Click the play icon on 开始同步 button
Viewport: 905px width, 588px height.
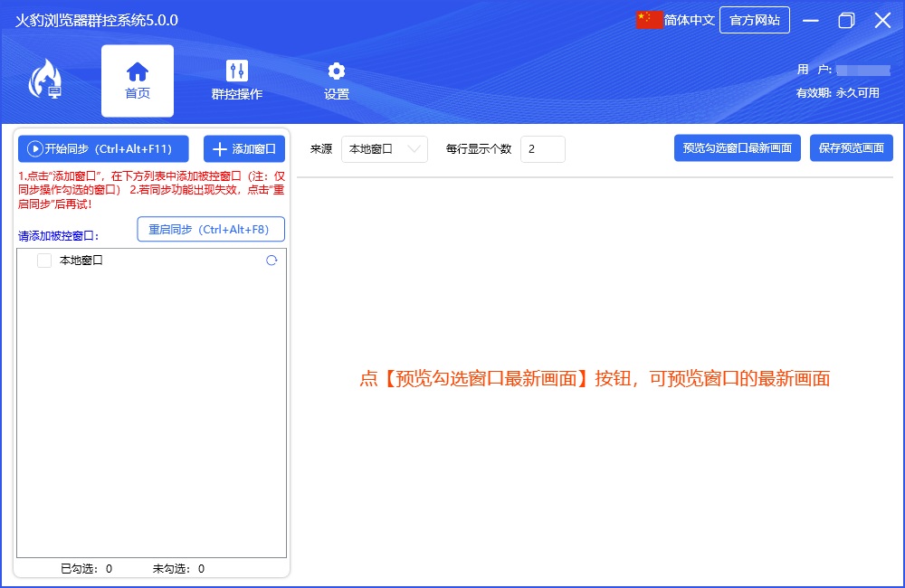click(35, 149)
